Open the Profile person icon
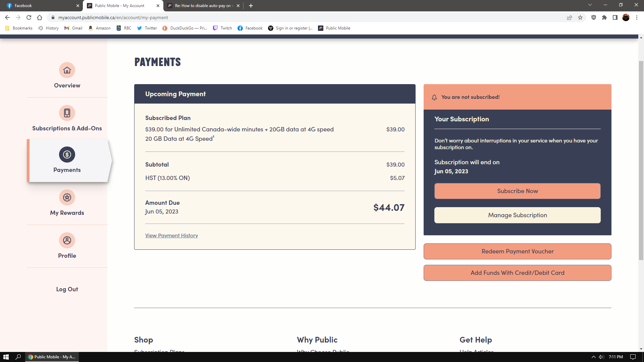Screen dimensions: 644x362 click(x=67, y=240)
